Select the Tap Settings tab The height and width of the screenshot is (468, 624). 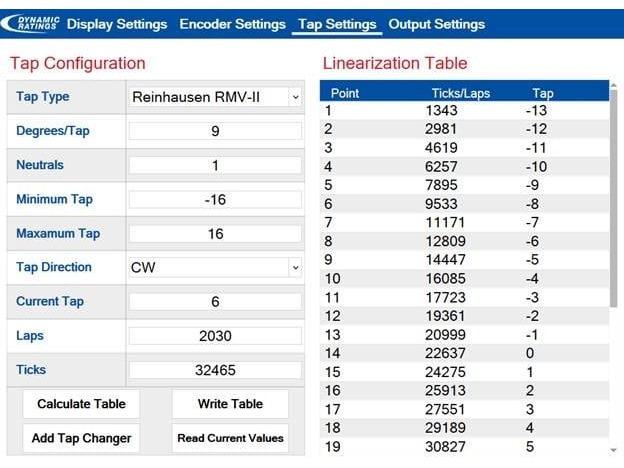tap(337, 24)
